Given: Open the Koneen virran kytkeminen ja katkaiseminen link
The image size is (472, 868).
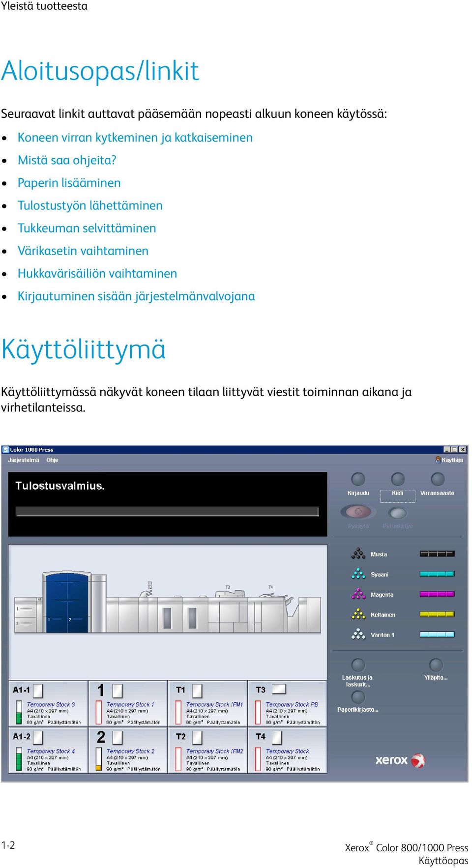Looking at the screenshot, I should click(x=135, y=138).
